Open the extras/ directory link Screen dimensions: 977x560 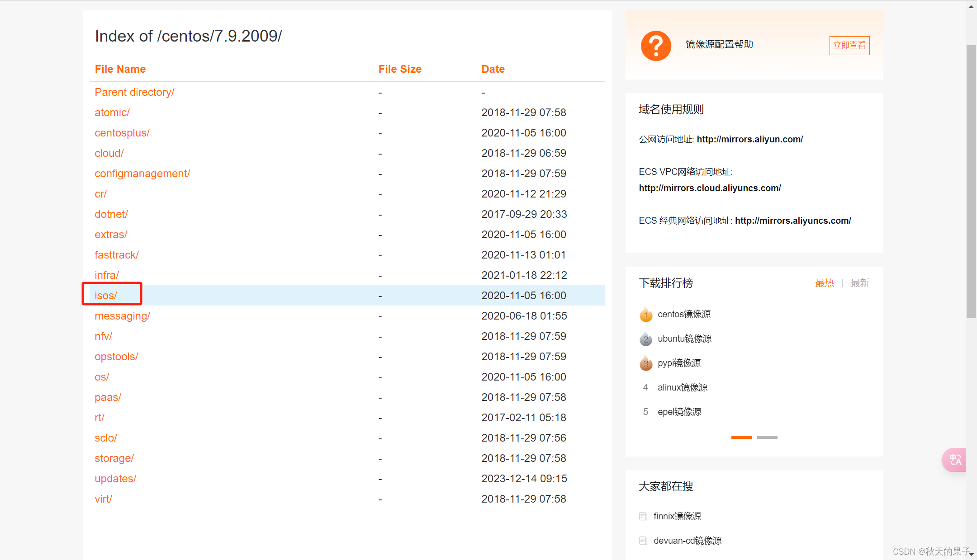click(x=111, y=235)
